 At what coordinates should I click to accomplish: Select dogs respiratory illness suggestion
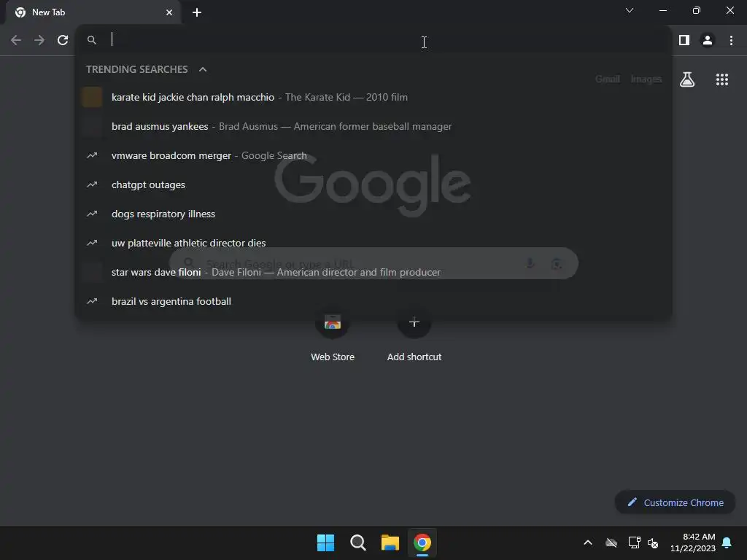point(373,214)
